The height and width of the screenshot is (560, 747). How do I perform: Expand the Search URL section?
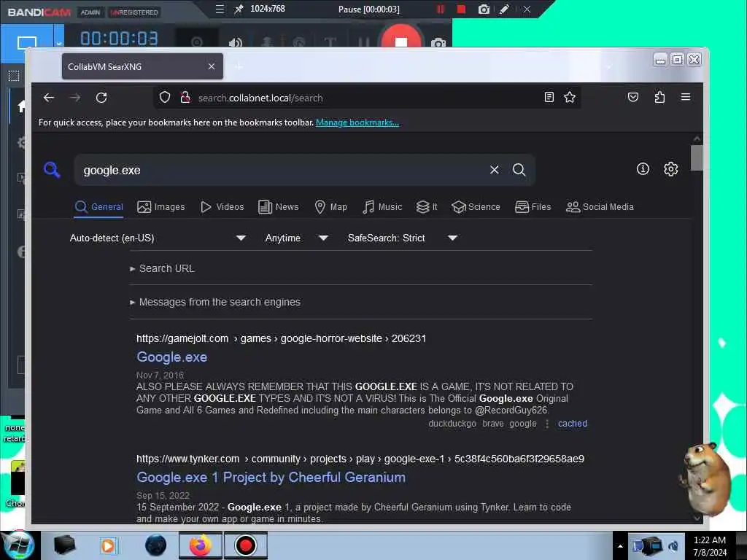[x=162, y=268]
